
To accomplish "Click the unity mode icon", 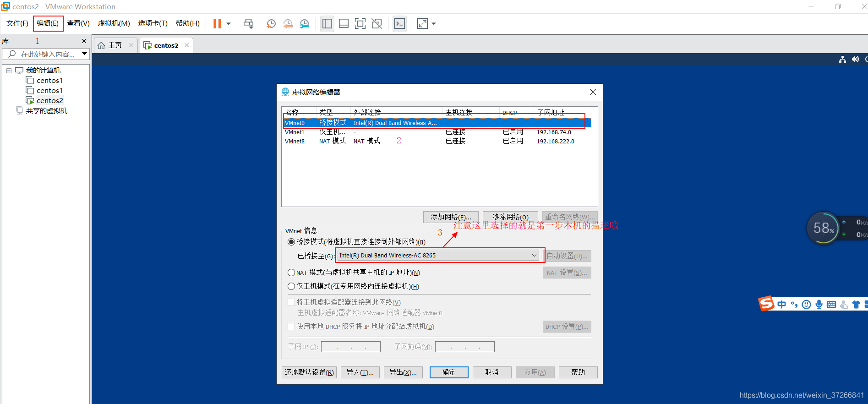I will [377, 23].
